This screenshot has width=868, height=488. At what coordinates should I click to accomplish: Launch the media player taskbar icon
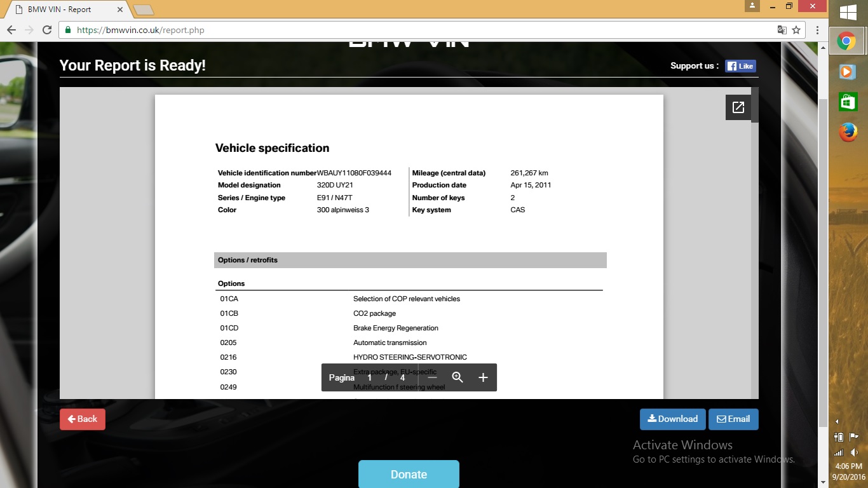[x=847, y=72]
